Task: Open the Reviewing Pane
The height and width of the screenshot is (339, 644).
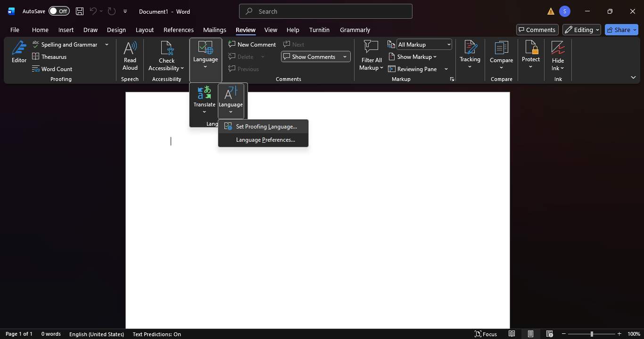Action: pyautogui.click(x=413, y=69)
